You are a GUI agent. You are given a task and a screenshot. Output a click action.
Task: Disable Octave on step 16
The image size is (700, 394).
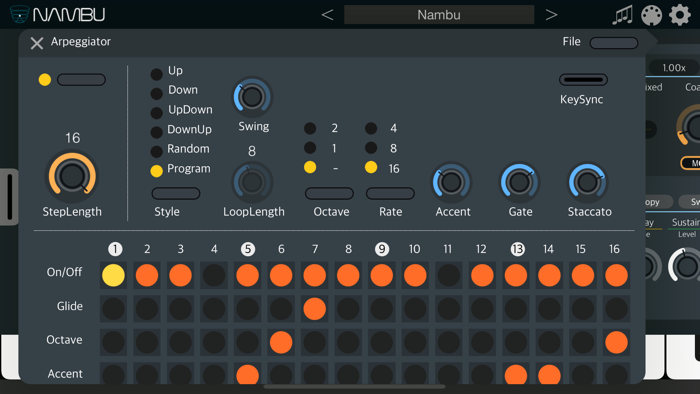click(x=617, y=342)
